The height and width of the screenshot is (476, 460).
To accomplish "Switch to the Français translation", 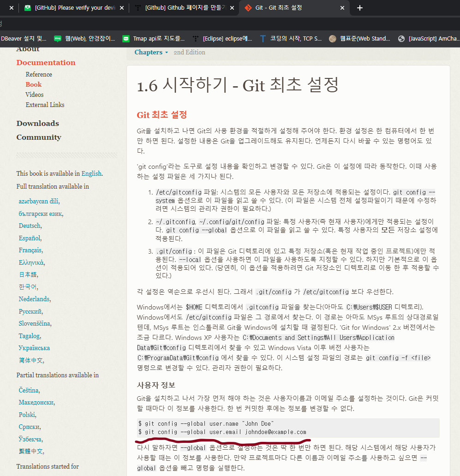I will click(x=30, y=250).
